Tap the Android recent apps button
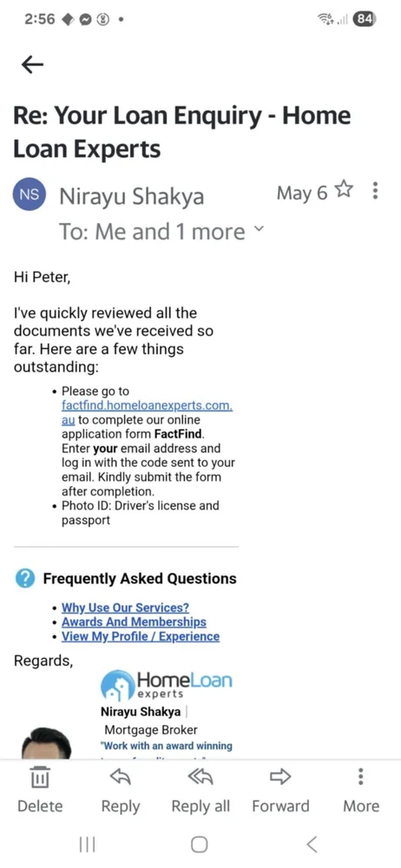 click(87, 845)
